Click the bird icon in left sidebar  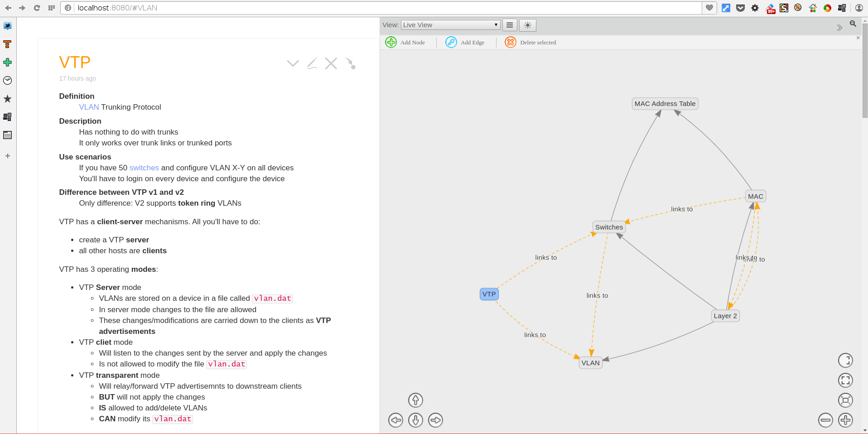8,26
